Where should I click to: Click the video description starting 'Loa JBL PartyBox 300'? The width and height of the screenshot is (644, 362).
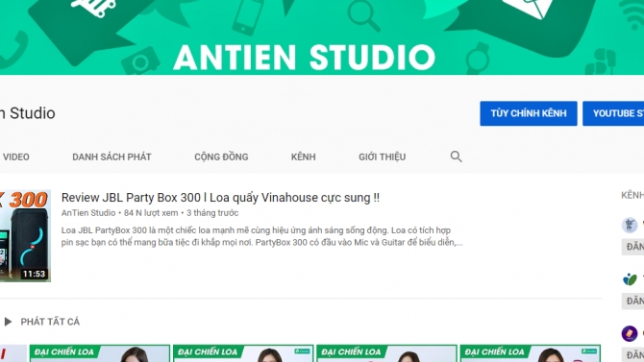tap(262, 236)
